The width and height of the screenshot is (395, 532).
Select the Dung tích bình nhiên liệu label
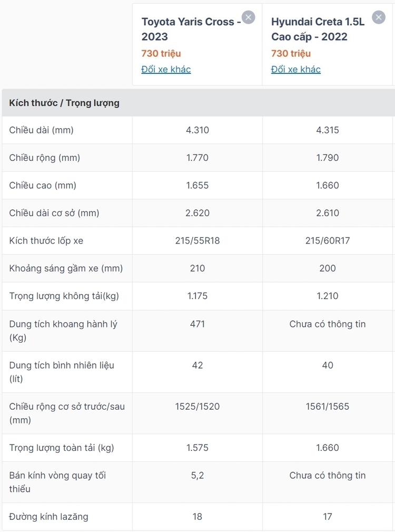(62, 372)
